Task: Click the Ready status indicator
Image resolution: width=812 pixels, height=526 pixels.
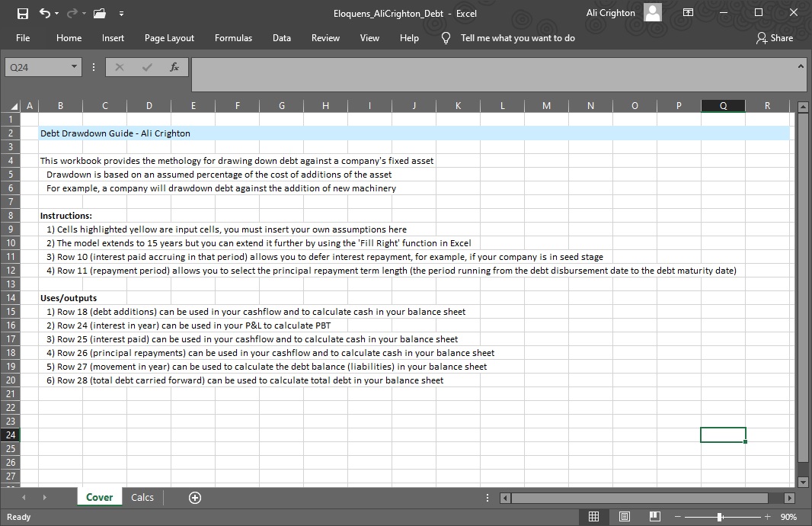Action: tap(18, 517)
